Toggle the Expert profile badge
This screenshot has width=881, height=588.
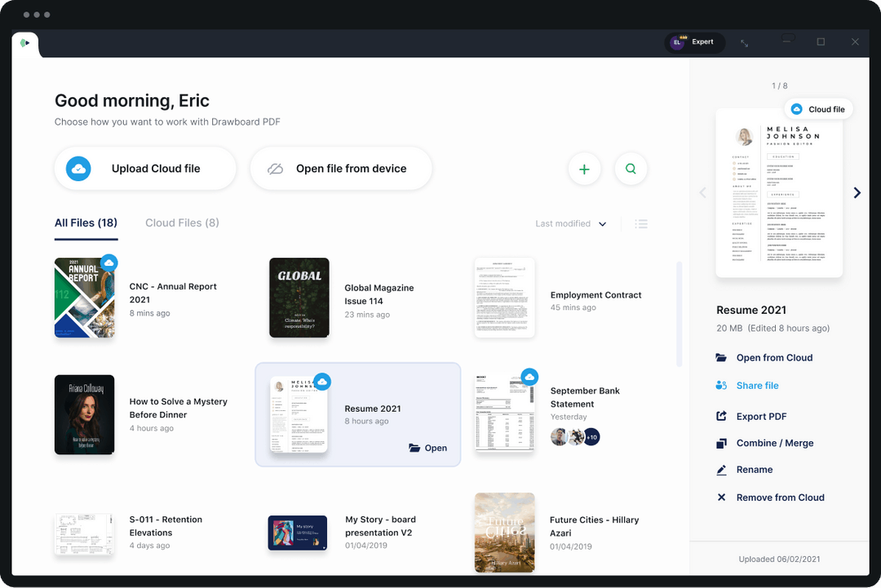coord(694,42)
